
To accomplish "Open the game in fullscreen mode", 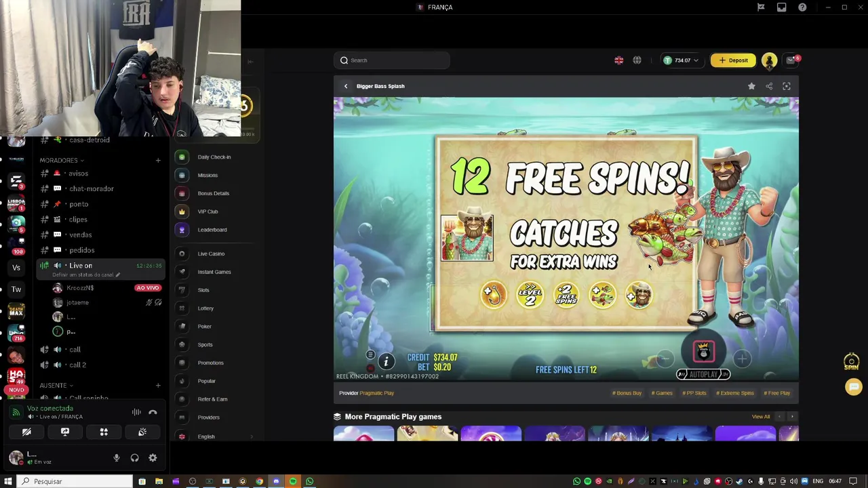I will pos(787,86).
